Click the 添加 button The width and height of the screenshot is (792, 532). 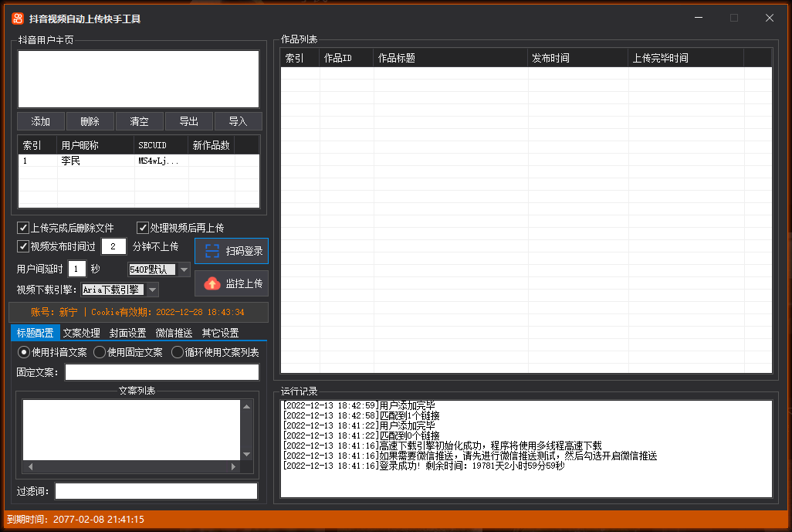pos(41,121)
